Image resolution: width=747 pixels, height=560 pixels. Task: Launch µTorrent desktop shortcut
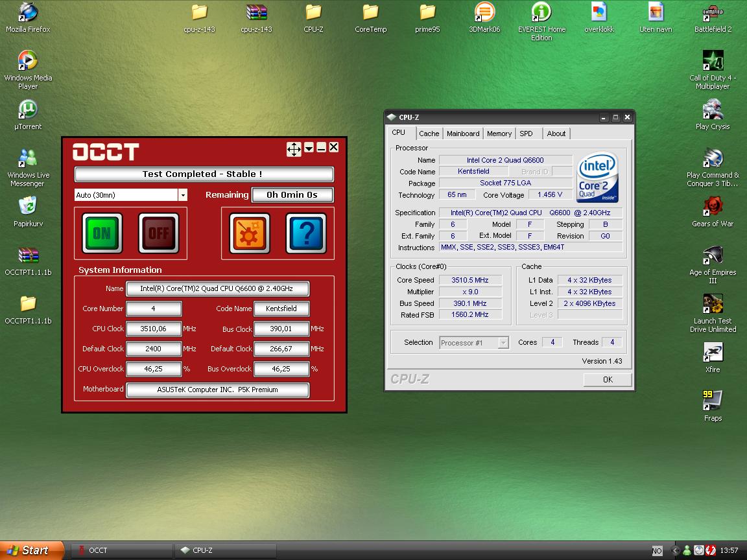[x=28, y=115]
